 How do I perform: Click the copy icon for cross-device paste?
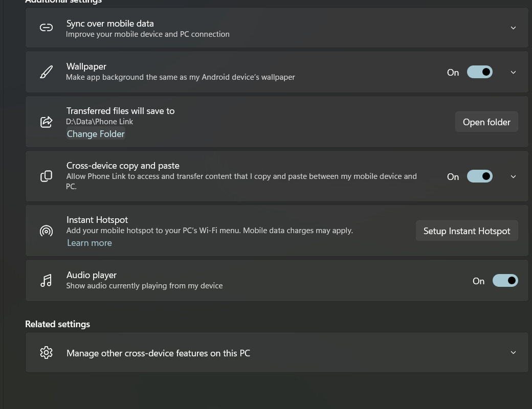(46, 176)
